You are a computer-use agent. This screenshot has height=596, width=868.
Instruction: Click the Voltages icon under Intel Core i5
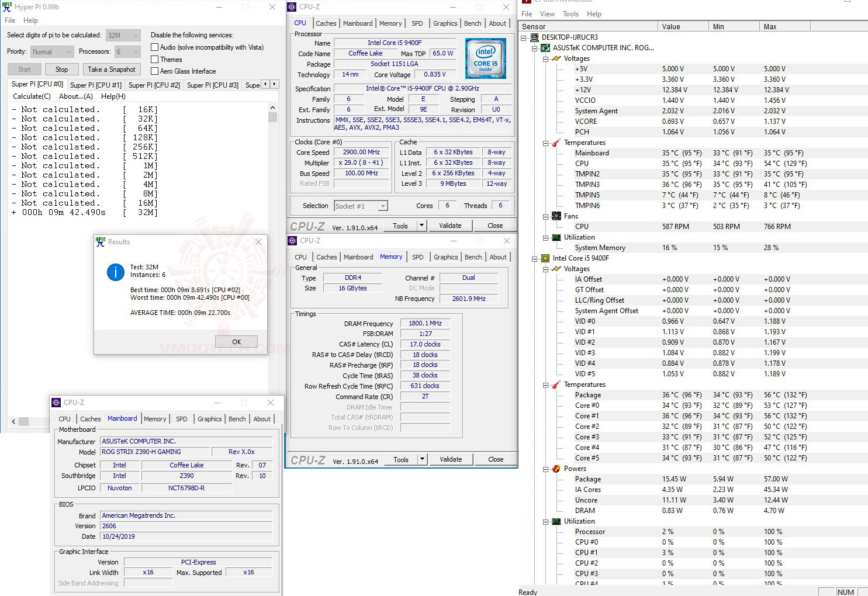point(556,269)
